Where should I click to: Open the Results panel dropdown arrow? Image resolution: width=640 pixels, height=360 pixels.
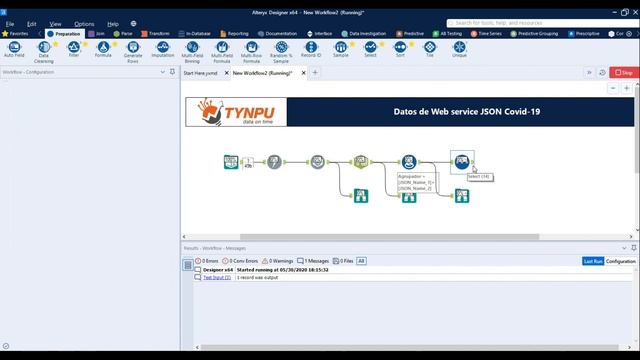coord(624,248)
